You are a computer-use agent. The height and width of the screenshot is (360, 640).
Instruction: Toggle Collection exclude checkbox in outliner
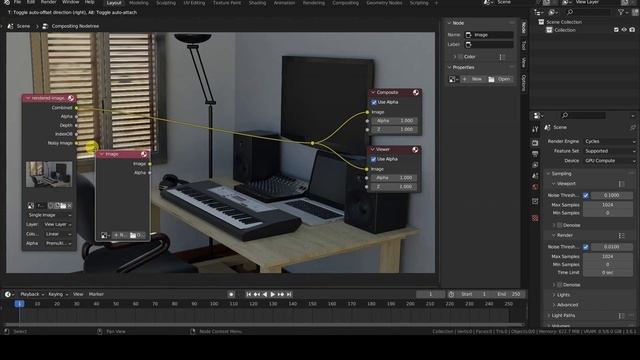pyautogui.click(x=616, y=30)
